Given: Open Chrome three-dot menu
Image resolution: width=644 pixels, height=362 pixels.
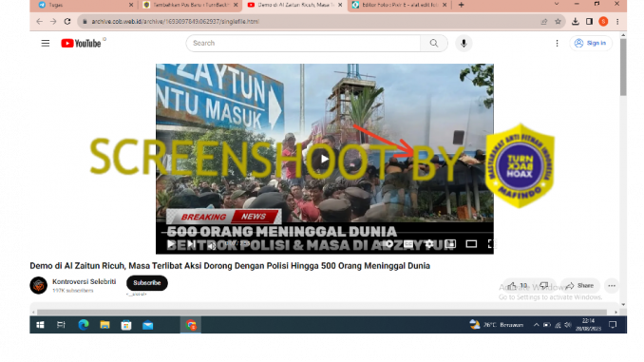Looking at the screenshot, I should tap(617, 21).
